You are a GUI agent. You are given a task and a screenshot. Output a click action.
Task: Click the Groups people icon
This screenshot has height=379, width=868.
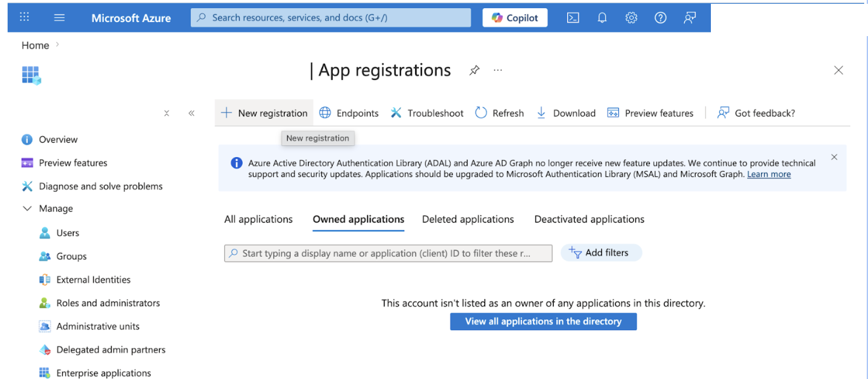45,256
